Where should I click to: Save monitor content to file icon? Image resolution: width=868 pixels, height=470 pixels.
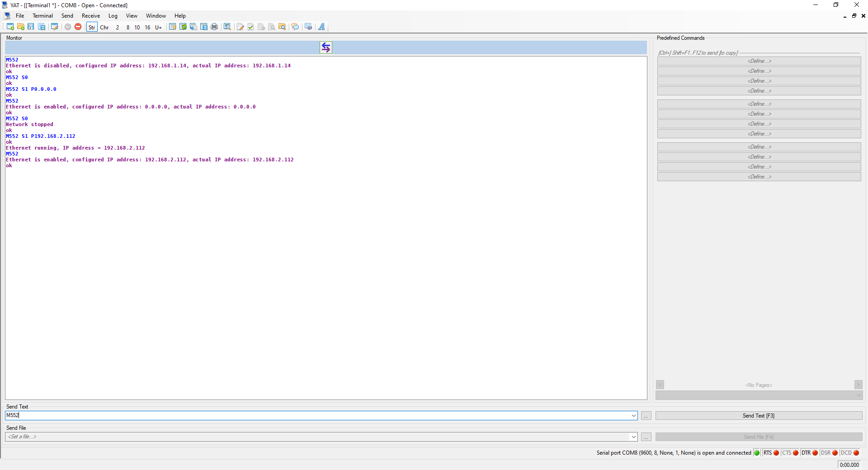[204, 27]
